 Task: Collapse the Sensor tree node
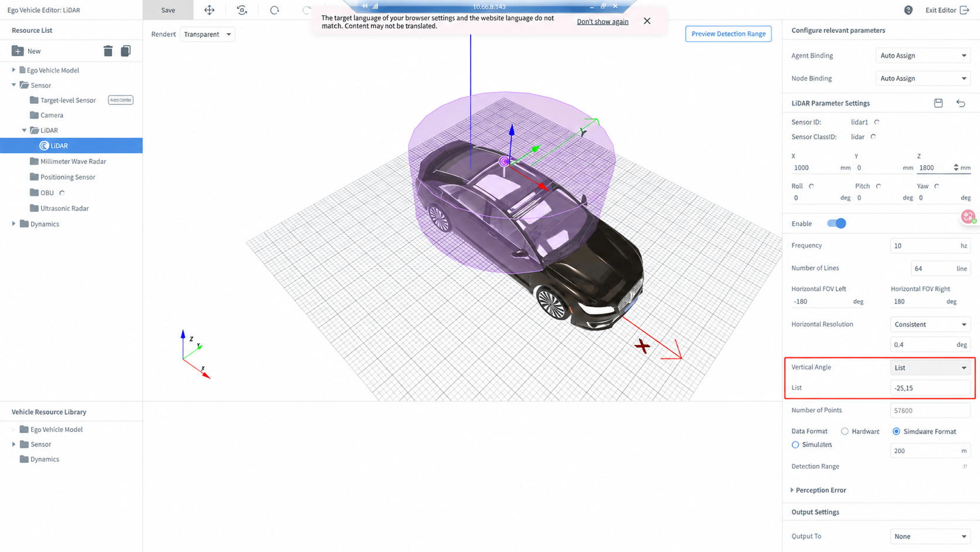tap(14, 85)
